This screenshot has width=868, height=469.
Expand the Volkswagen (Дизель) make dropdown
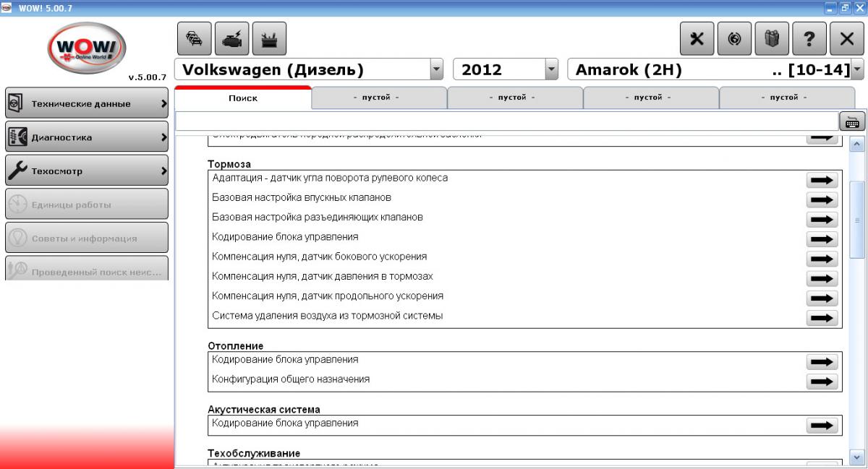[x=436, y=69]
